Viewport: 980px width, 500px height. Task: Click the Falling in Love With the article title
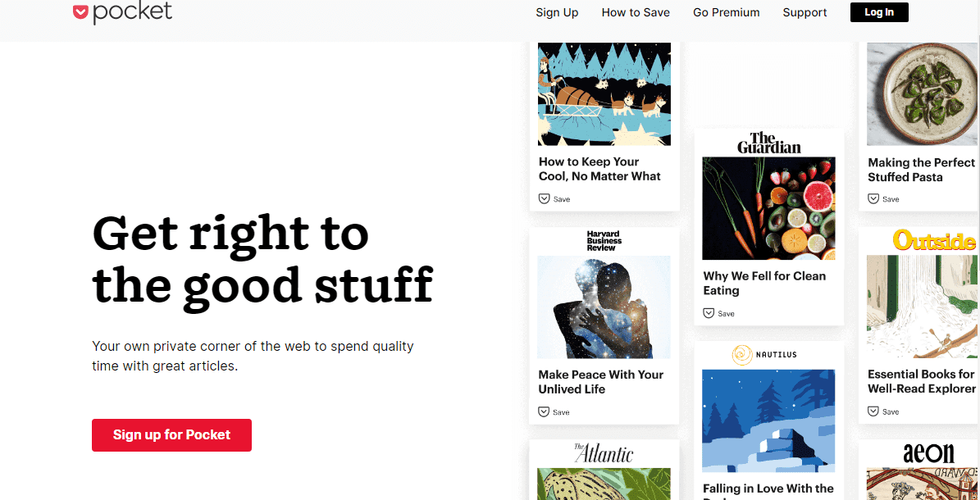[768, 489]
